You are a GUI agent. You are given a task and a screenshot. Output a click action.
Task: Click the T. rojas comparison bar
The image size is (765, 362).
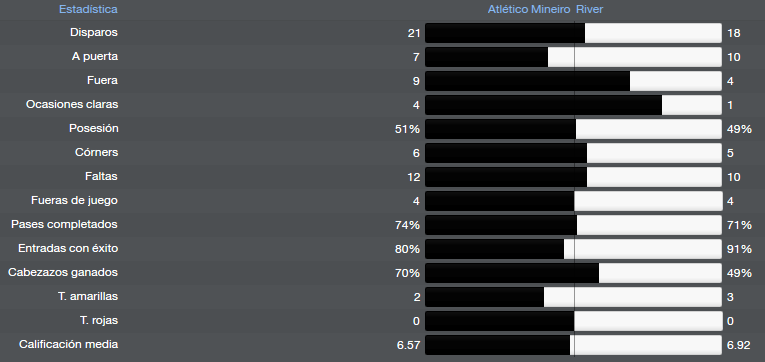coord(573,321)
